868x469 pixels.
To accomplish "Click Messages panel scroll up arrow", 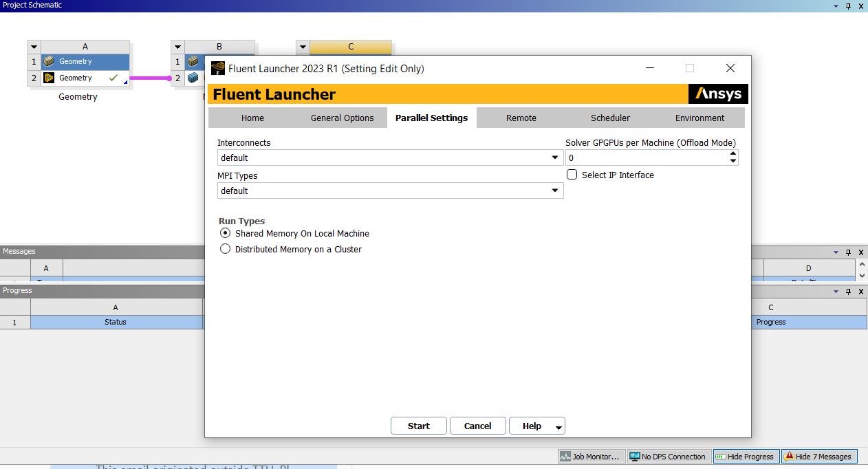I will pyautogui.click(x=862, y=264).
